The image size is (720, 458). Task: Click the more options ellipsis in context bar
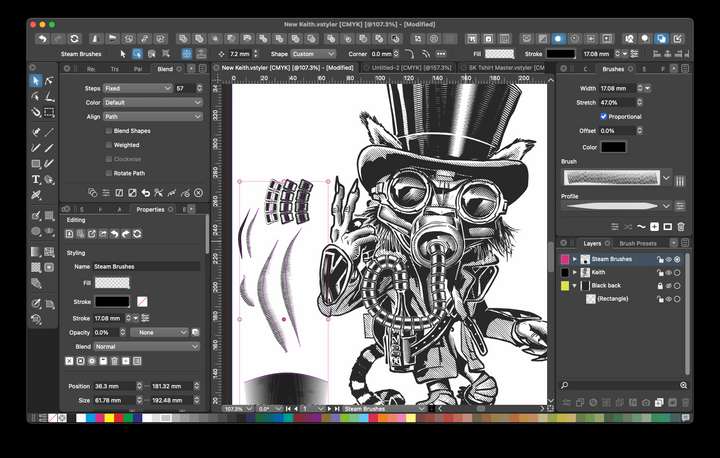[440, 54]
